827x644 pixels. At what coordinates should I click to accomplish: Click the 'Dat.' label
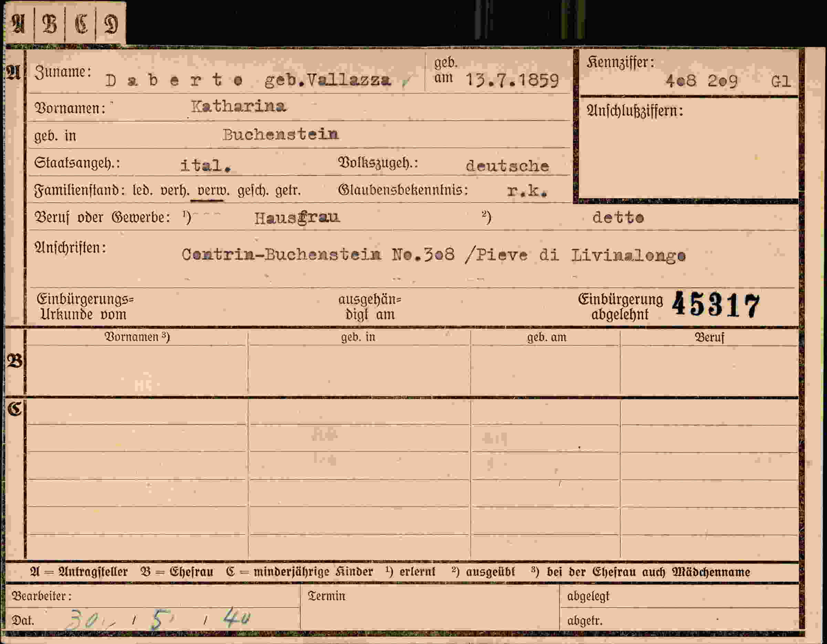pos(23,621)
